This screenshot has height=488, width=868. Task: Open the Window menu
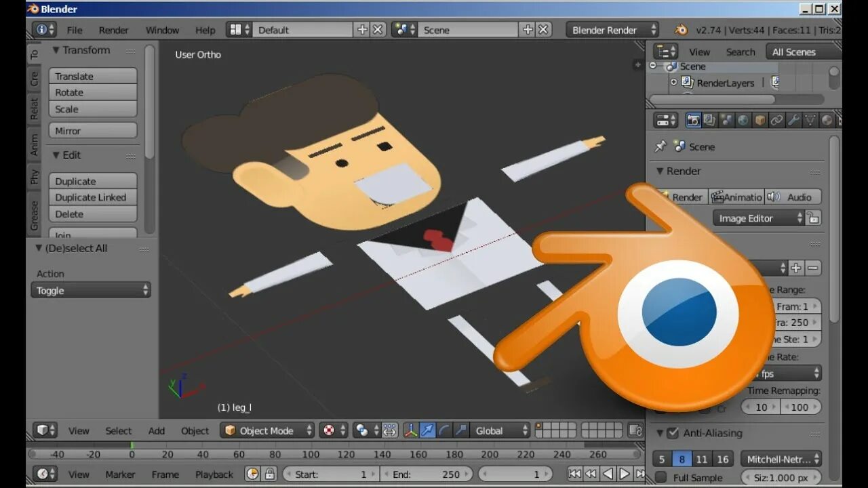tap(163, 30)
